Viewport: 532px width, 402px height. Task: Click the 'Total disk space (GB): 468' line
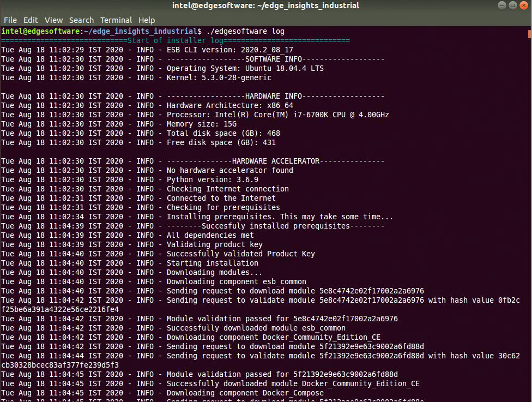[141, 134]
